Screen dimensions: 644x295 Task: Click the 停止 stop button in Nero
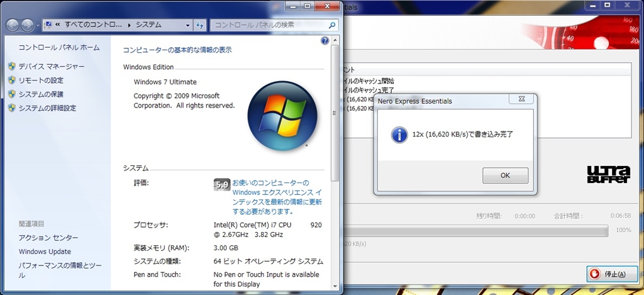tap(613, 274)
